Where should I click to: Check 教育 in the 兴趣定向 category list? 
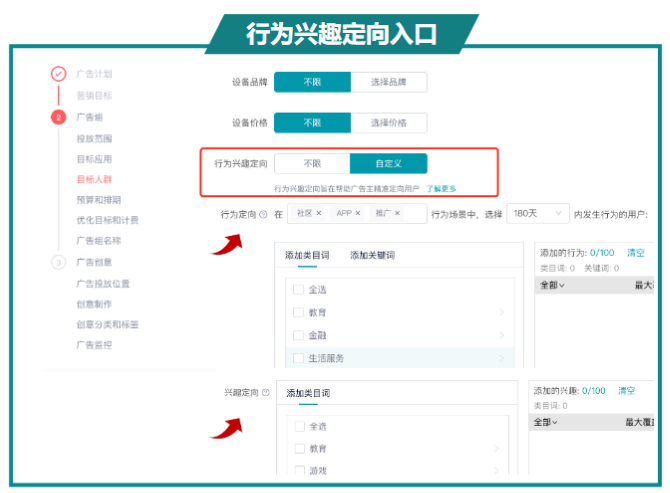coord(300,449)
